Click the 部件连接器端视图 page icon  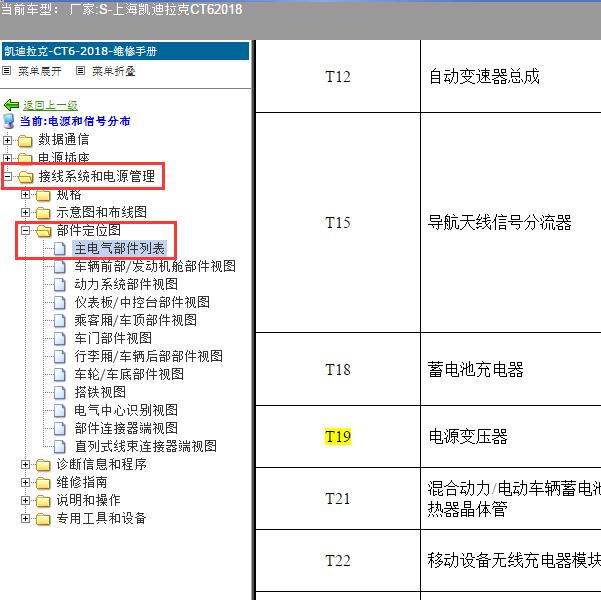point(59,428)
